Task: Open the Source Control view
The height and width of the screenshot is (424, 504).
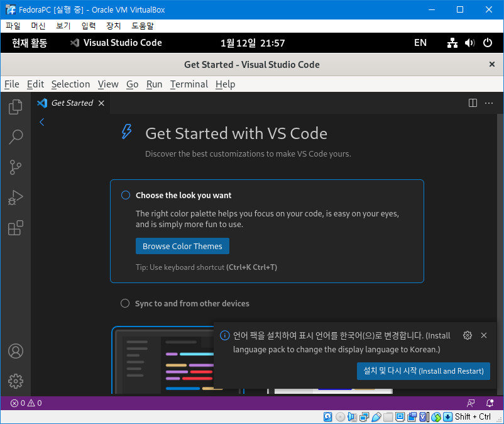Action: coord(16,167)
